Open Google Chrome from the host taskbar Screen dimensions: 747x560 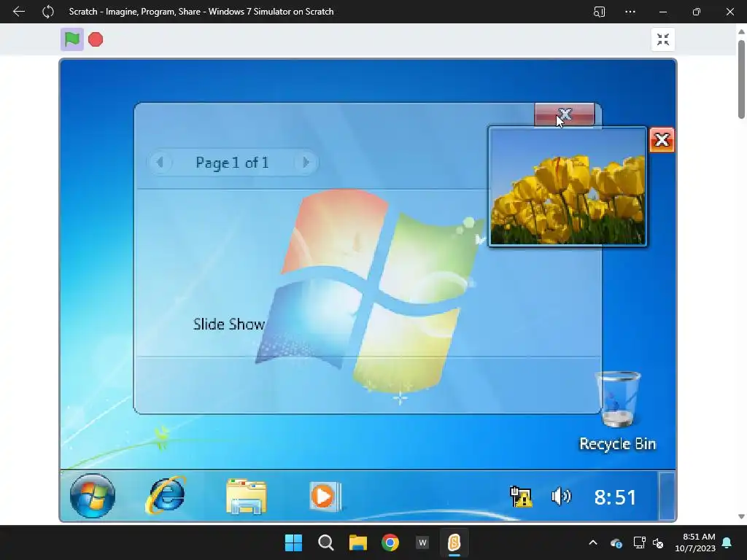[x=390, y=542]
